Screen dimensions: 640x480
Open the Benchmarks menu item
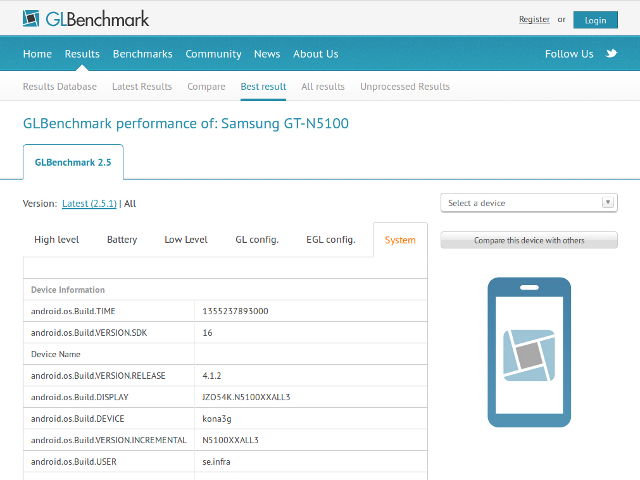click(x=142, y=54)
